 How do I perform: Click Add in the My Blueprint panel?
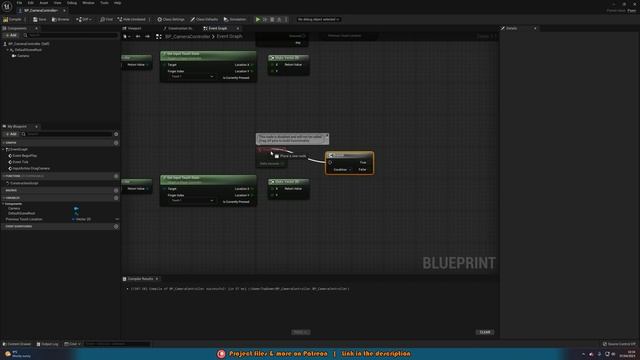tap(11, 134)
